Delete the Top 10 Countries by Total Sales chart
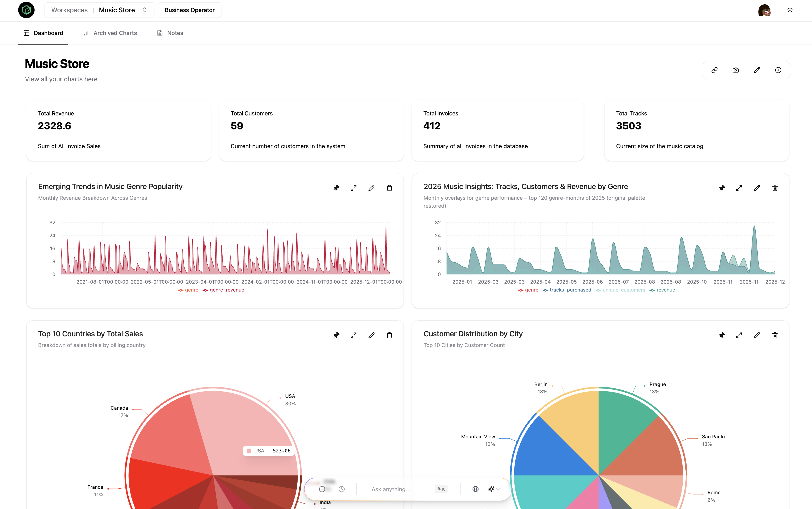The height and width of the screenshot is (509, 812). click(389, 335)
